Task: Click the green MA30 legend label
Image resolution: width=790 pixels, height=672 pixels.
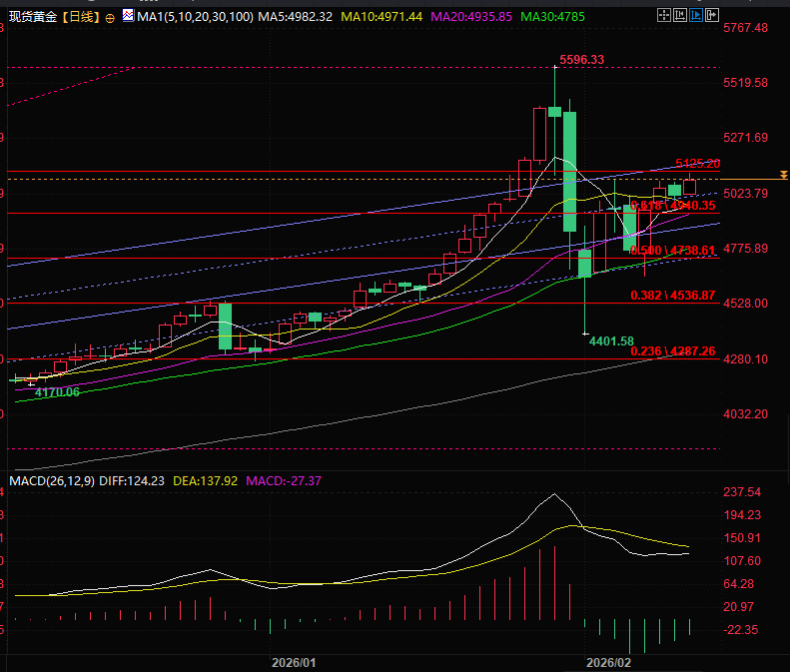Action: (553, 17)
